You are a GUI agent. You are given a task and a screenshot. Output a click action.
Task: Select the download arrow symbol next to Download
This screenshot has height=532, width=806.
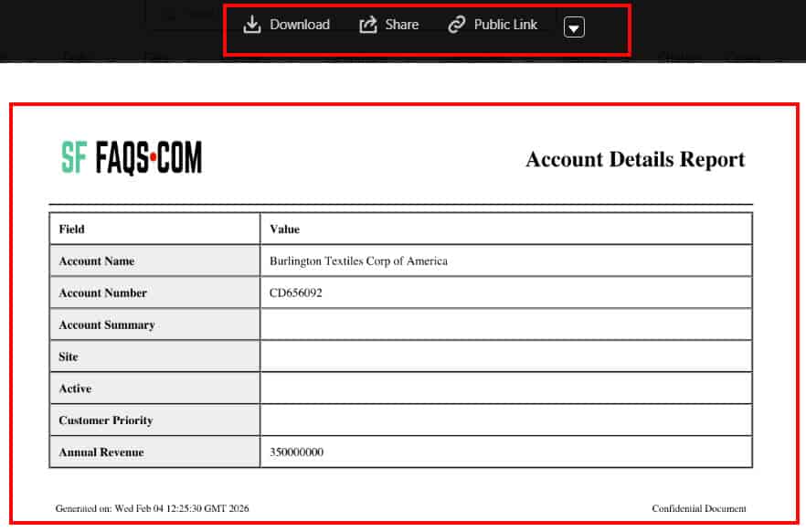point(252,25)
